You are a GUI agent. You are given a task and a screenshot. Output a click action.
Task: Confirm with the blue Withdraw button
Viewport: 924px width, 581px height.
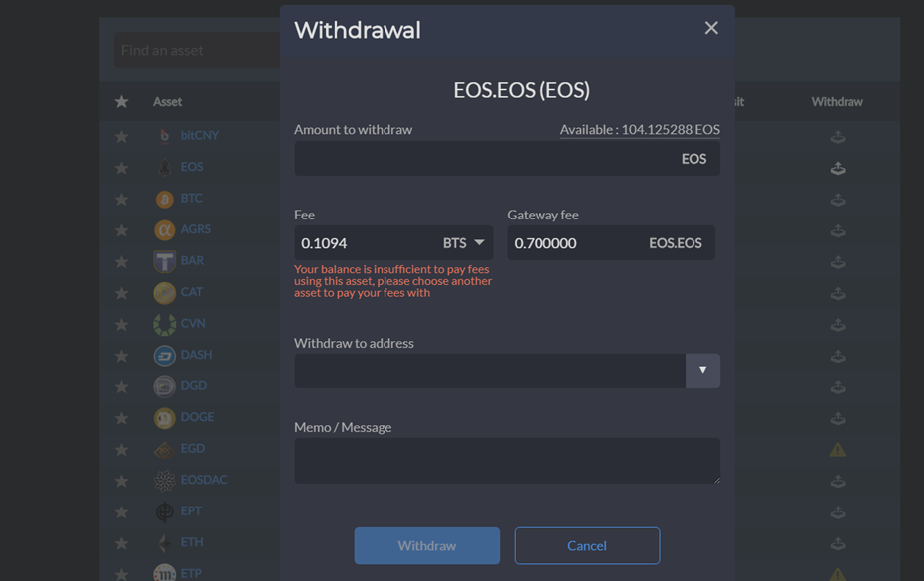click(426, 545)
